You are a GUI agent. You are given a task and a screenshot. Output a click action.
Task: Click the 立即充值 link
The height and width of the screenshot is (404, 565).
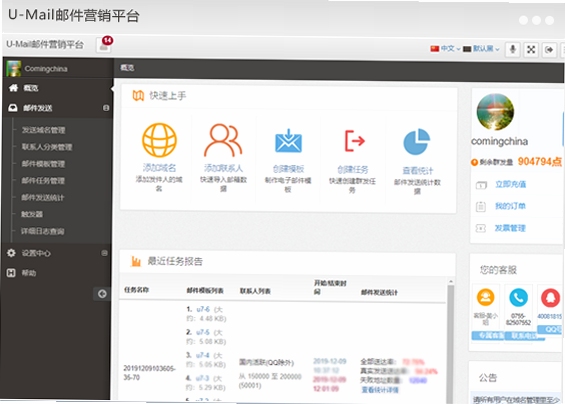click(510, 184)
